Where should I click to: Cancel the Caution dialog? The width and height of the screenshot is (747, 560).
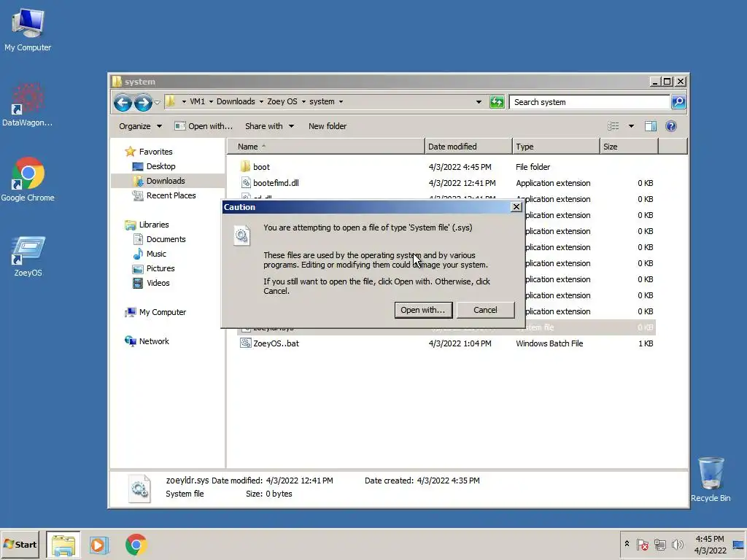(x=485, y=310)
